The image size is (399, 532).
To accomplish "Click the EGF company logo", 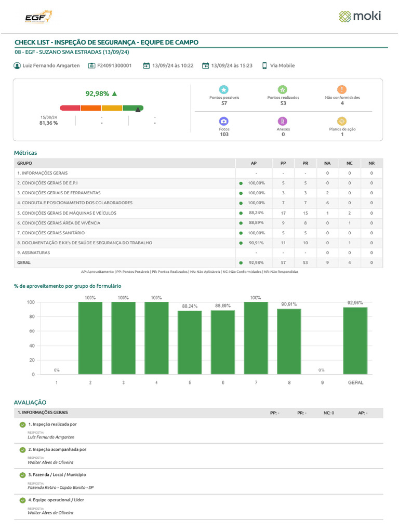I will [x=38, y=17].
